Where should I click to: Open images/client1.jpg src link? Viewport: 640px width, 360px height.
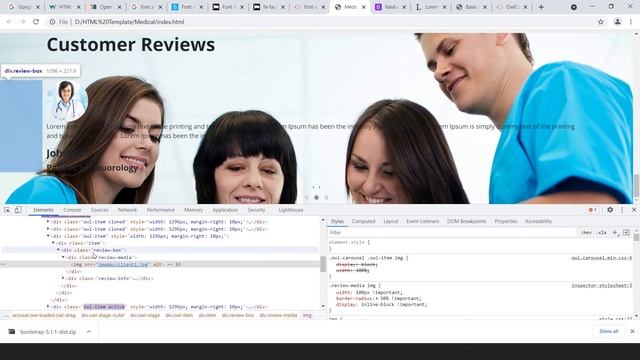[x=123, y=264]
